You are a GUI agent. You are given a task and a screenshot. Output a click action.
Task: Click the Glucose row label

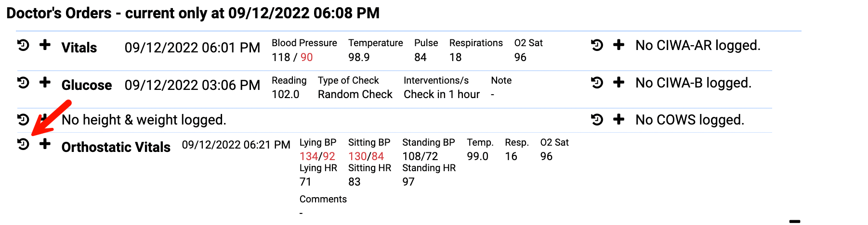[87, 85]
